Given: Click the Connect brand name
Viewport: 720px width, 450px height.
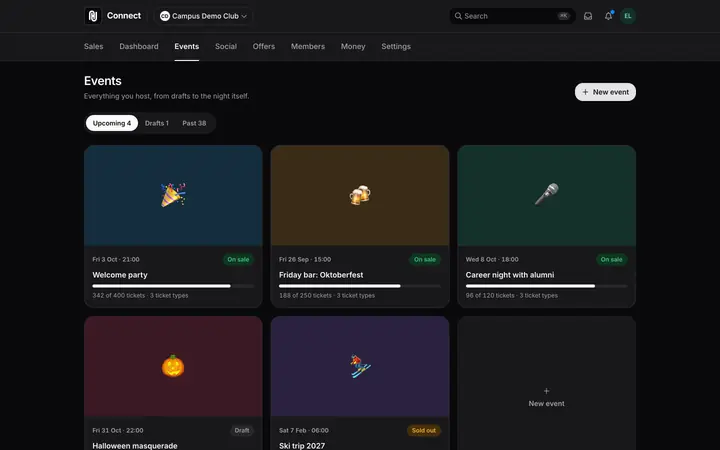Looking at the screenshot, I should [124, 16].
